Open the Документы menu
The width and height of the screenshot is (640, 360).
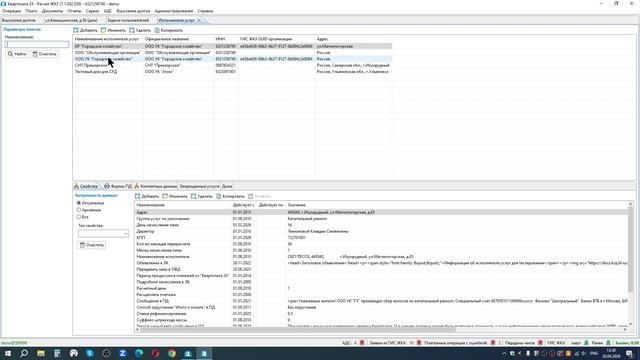(x=52, y=11)
